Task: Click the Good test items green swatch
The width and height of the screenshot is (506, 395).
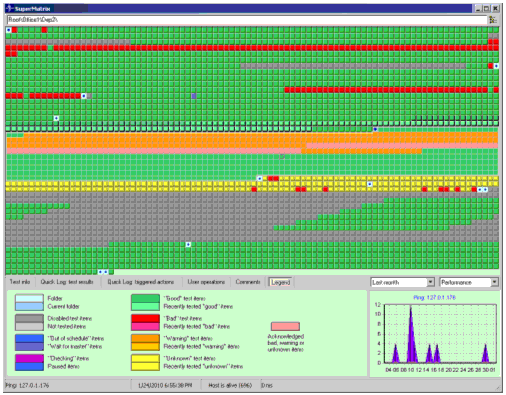Action: point(145,298)
